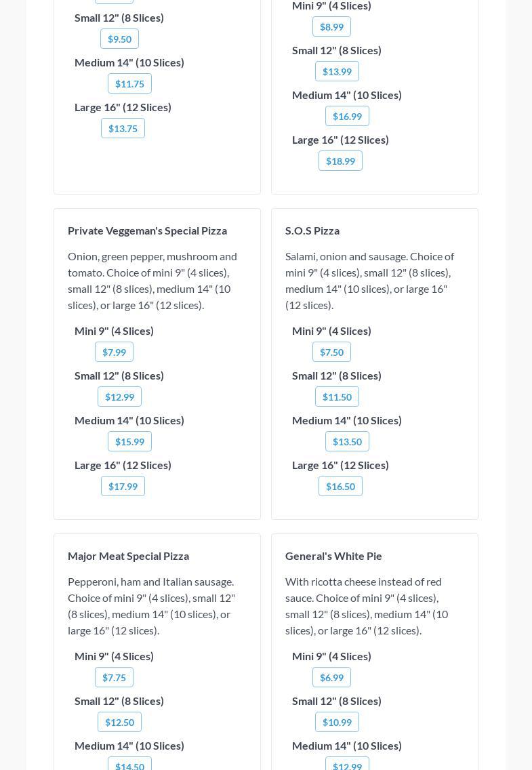Image resolution: width=532 pixels, height=770 pixels.
Task: Choose the $18.99 Large 16" price
Action: 340,161
